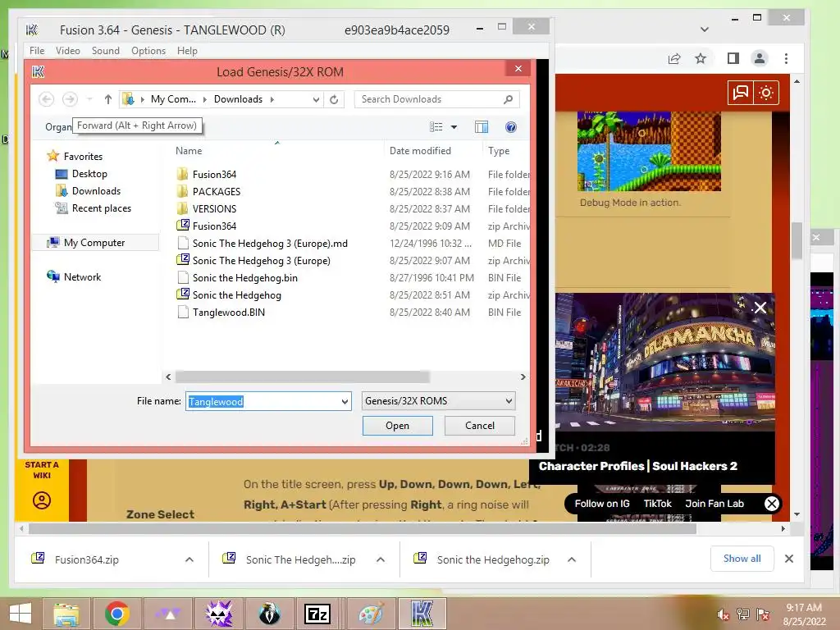Close the Soul Hackers 2 video overlay

(760, 308)
